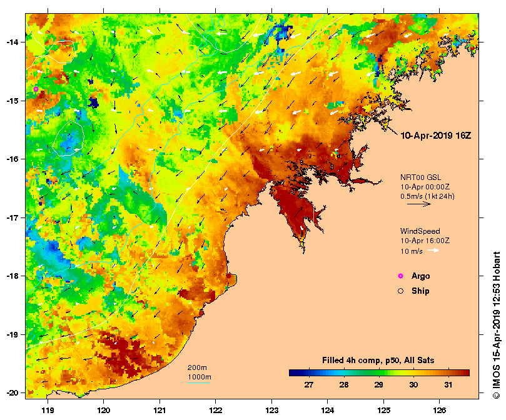The width and height of the screenshot is (506, 420).
Task: Click the longitude label 125
Action: click(x=383, y=411)
